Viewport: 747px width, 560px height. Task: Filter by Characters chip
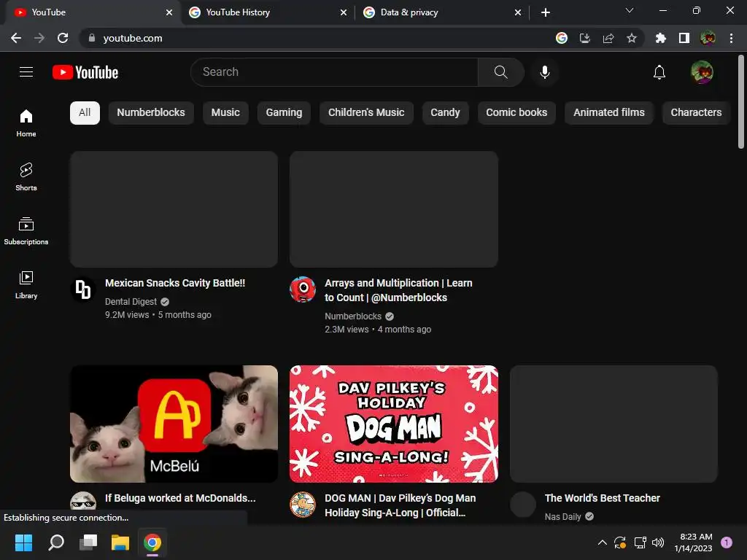tap(696, 113)
